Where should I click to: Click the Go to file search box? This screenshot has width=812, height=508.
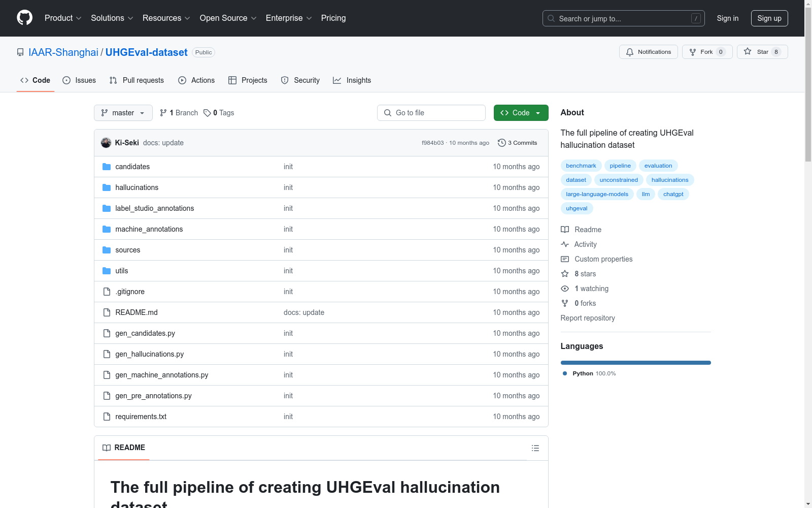[431, 113]
